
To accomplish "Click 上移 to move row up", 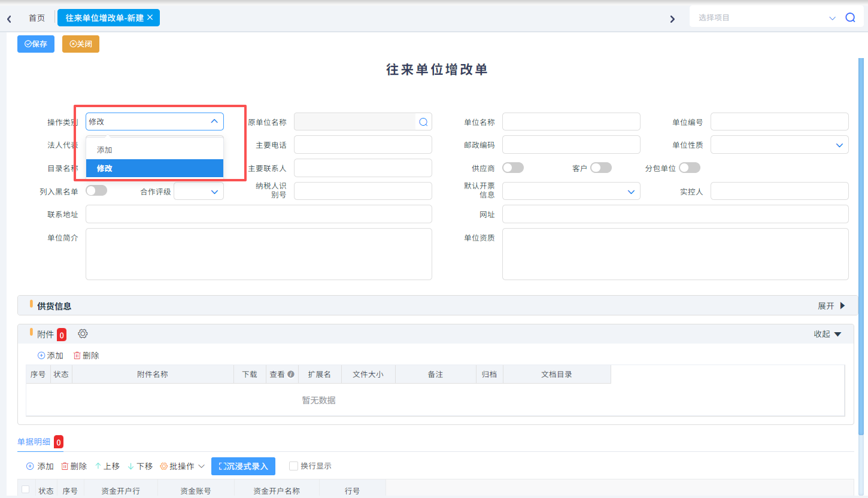I will click(107, 466).
